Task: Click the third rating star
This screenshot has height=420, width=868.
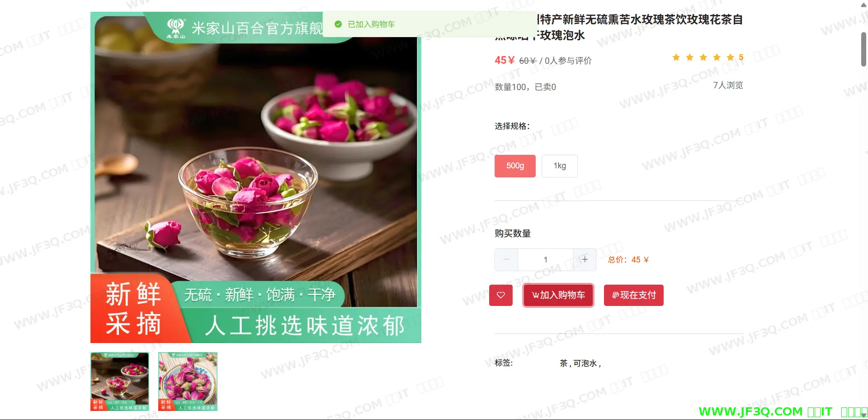Action: pos(703,57)
